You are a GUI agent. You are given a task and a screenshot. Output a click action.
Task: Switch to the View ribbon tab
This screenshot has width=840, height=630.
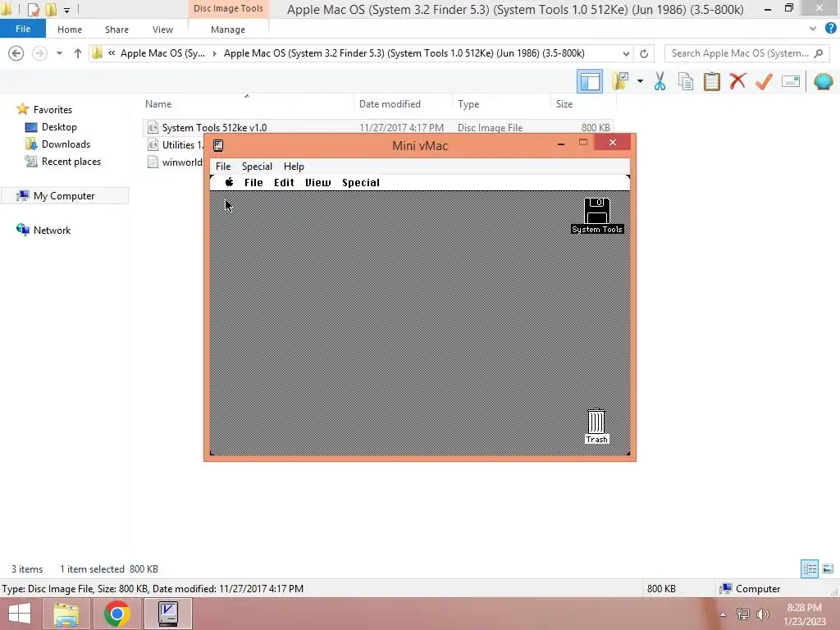pos(162,30)
